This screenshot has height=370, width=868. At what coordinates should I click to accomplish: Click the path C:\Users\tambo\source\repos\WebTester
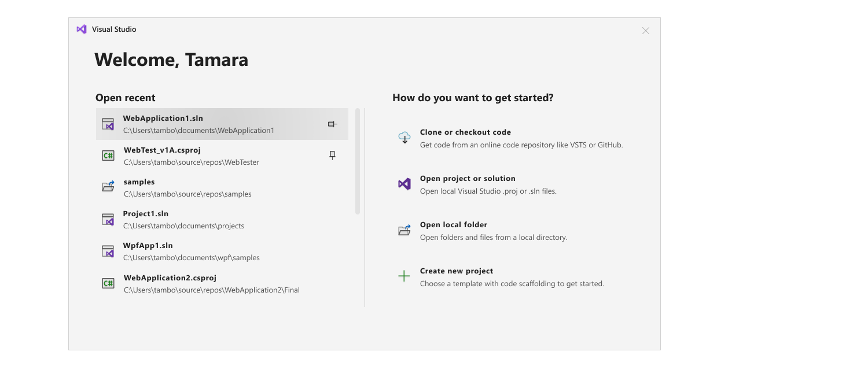coord(192,162)
